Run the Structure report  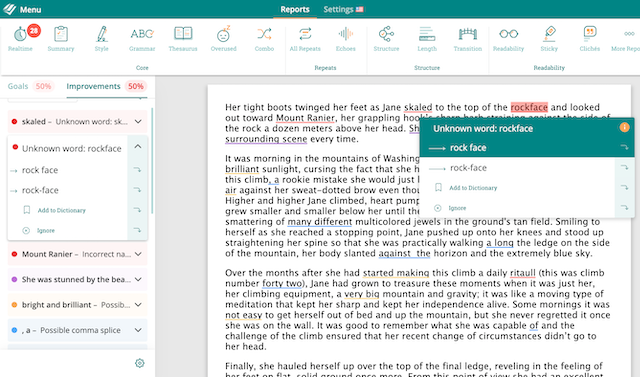pos(386,38)
